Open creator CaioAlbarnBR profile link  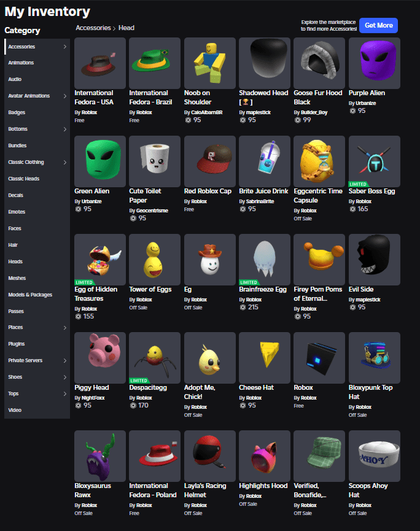206,112
